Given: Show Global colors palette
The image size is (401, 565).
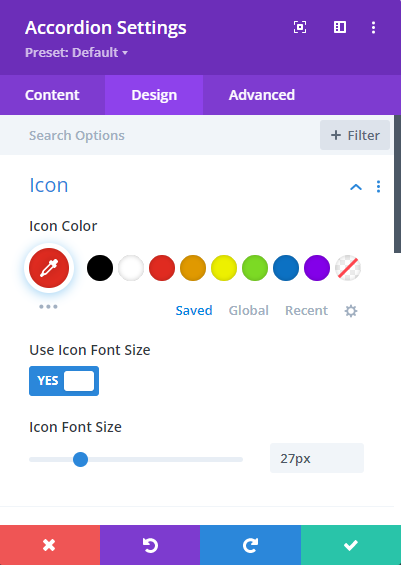Looking at the screenshot, I should click(249, 311).
